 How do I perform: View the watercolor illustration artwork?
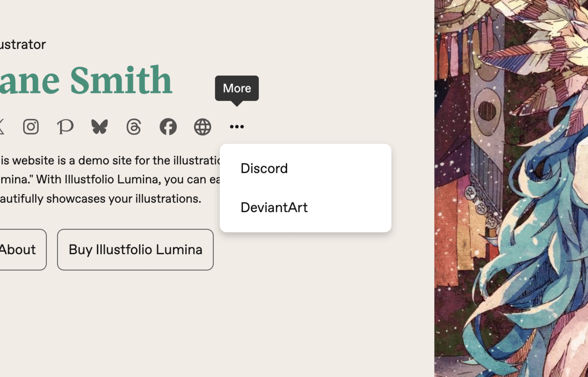[511, 188]
